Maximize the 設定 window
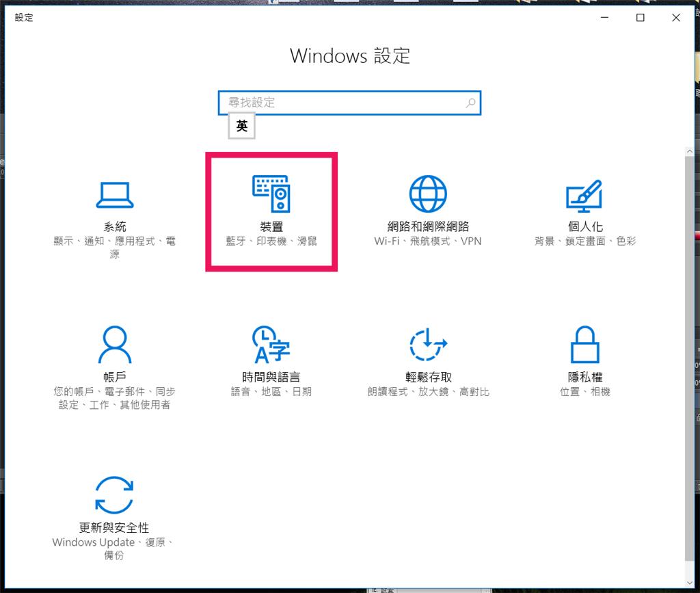The width and height of the screenshot is (700, 593). point(640,17)
